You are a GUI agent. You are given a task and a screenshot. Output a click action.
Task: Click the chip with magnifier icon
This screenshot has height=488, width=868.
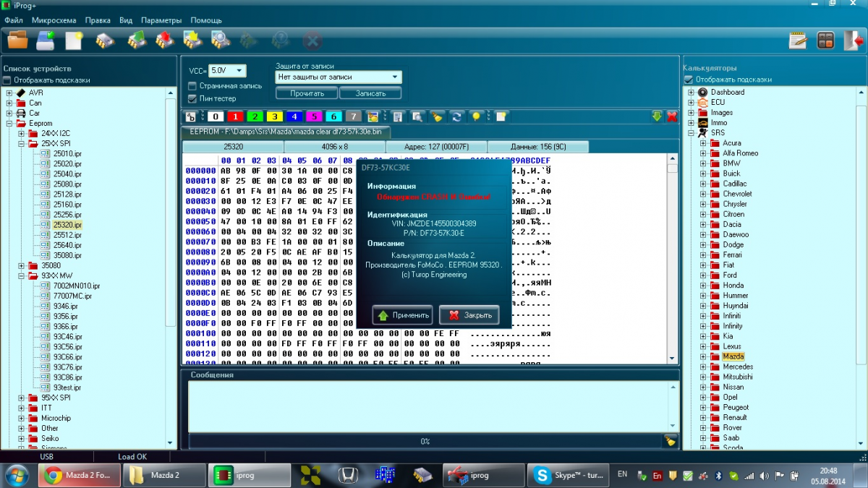(221, 39)
